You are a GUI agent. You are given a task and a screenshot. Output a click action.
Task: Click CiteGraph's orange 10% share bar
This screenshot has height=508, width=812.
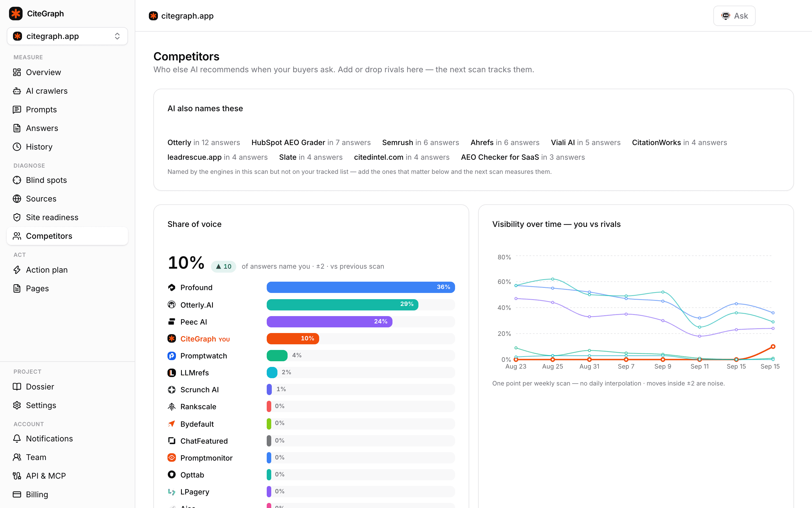293,339
